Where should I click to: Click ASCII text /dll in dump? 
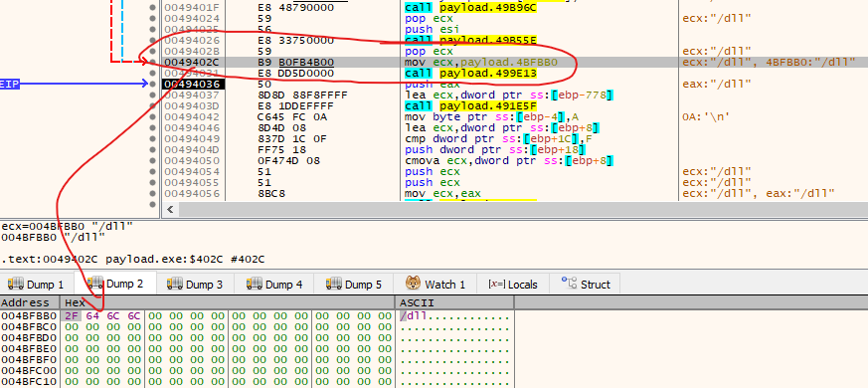coord(413,316)
